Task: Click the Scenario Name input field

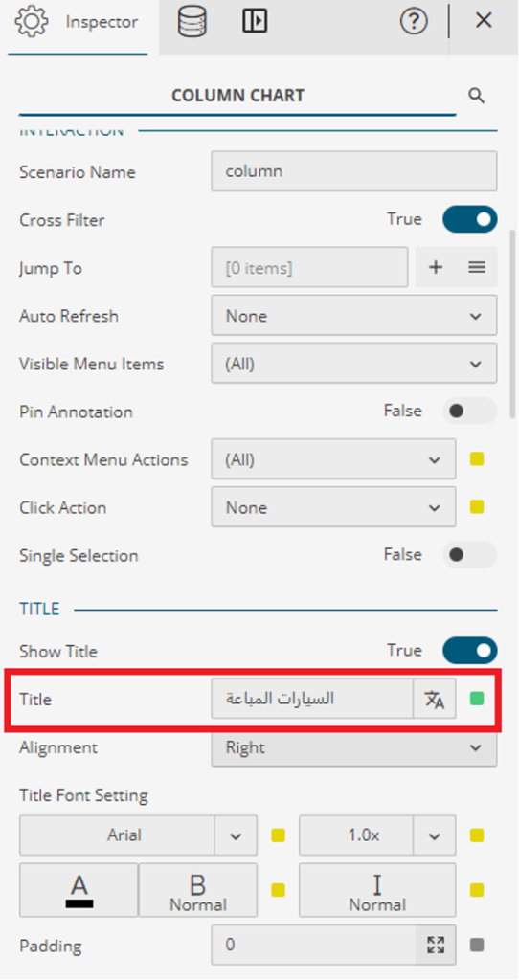Action: click(354, 171)
